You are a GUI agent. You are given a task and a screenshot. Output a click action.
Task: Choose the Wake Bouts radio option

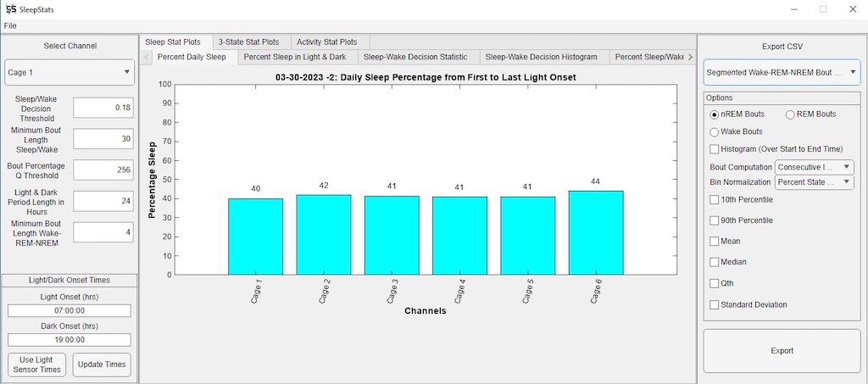coord(715,131)
